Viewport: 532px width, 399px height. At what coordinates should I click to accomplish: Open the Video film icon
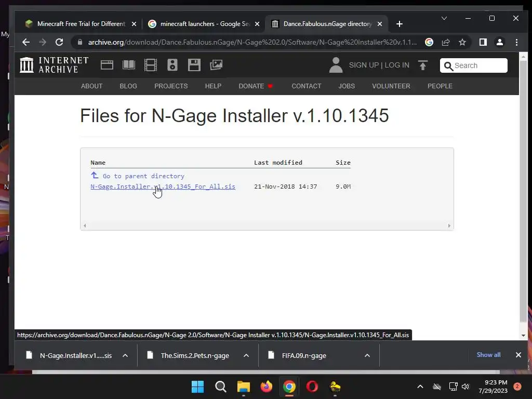[x=151, y=65]
